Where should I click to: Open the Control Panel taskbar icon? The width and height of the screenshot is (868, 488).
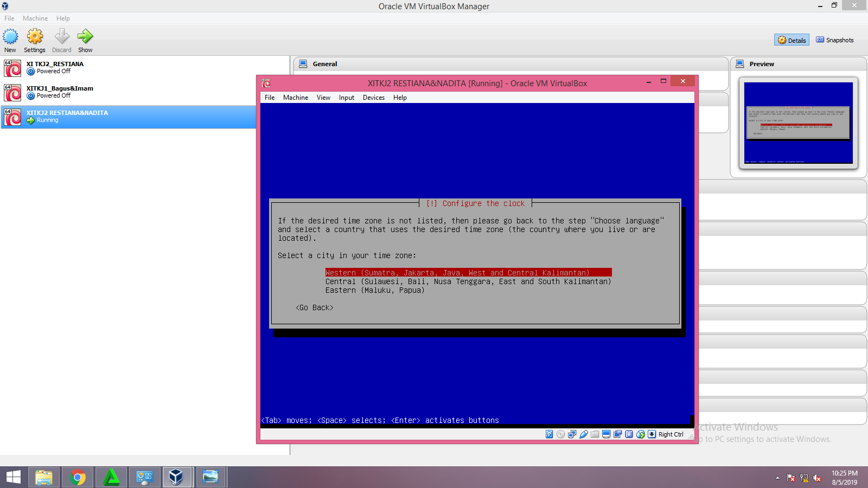(144, 477)
